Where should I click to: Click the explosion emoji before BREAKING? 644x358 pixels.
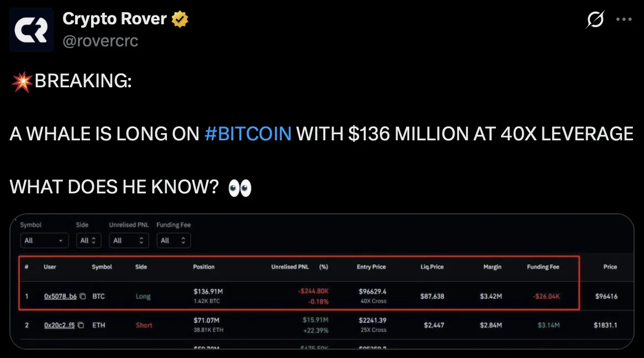point(22,81)
